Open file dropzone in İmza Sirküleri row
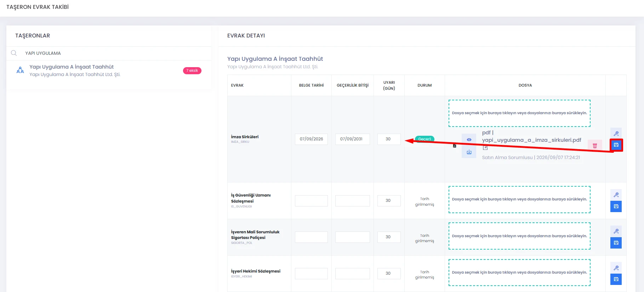Viewport: 644px width, 292px height. [519, 113]
